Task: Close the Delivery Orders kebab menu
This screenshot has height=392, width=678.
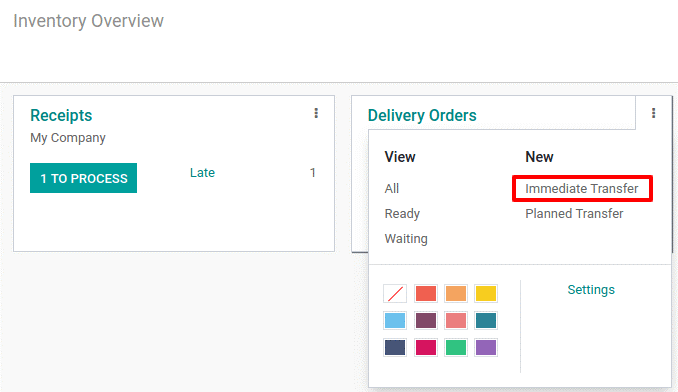Action: pos(653,113)
